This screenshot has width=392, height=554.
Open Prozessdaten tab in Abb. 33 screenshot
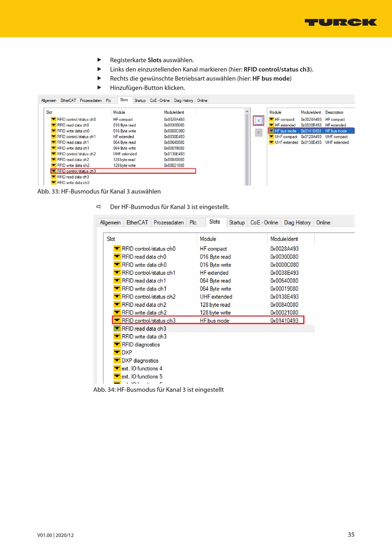click(91, 101)
